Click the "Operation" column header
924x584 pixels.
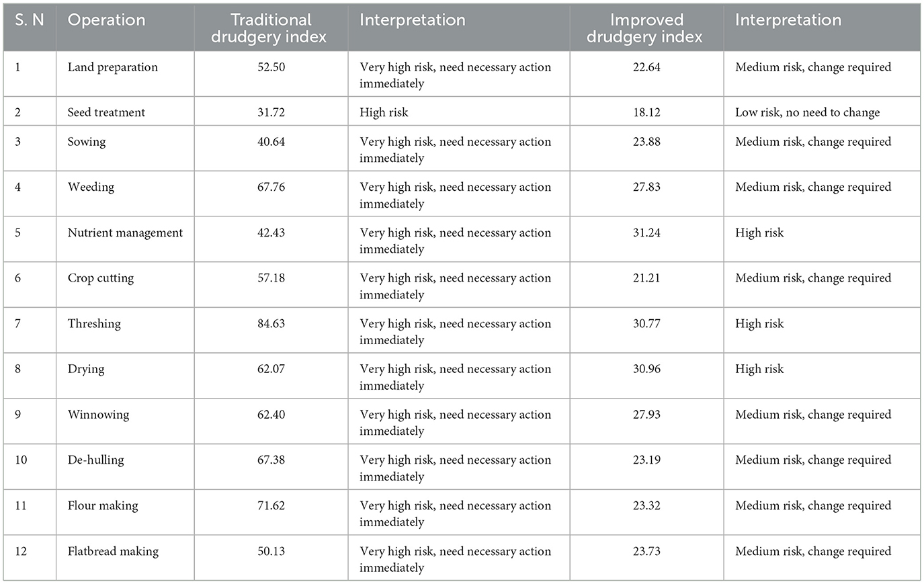[x=106, y=20]
